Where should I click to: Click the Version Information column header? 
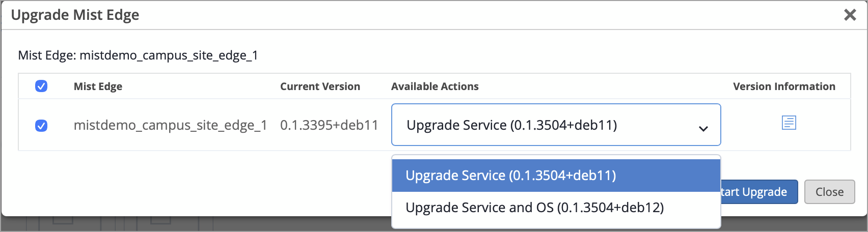(784, 86)
